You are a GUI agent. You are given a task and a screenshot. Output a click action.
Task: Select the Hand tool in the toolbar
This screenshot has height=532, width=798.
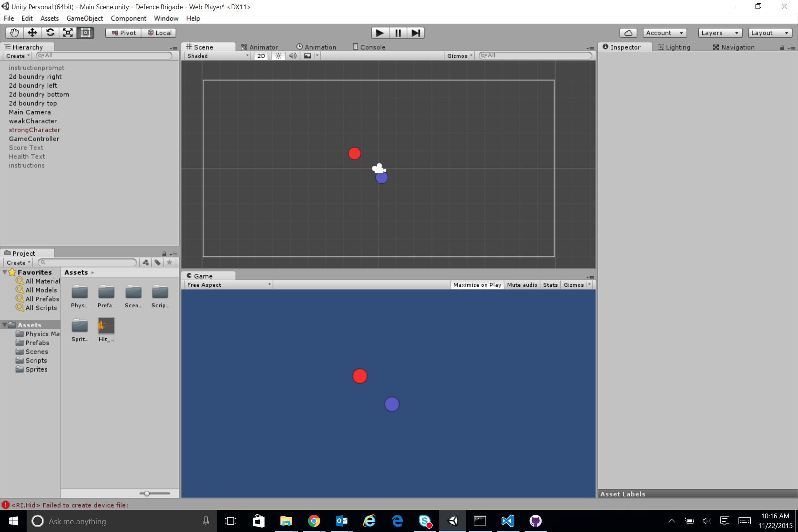pos(14,33)
